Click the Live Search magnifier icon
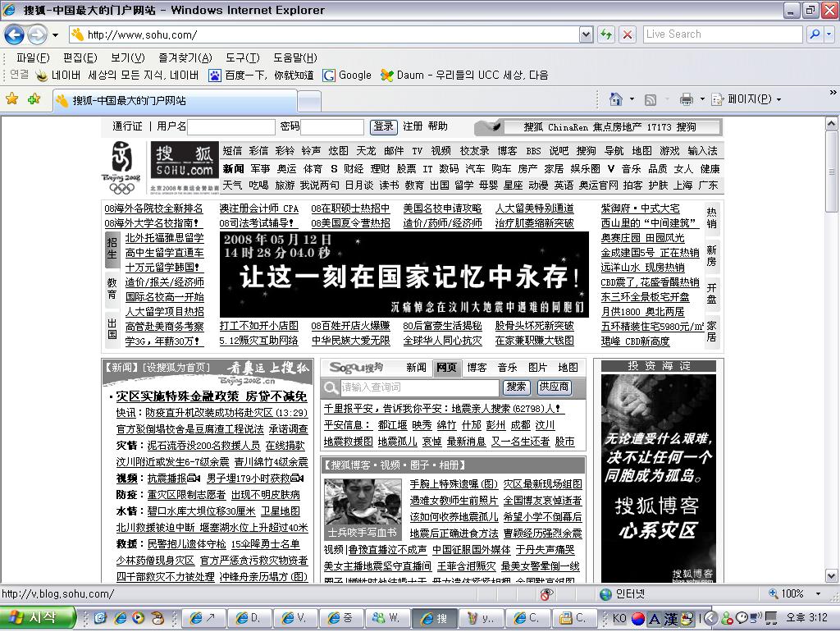840x632 pixels. (815, 34)
